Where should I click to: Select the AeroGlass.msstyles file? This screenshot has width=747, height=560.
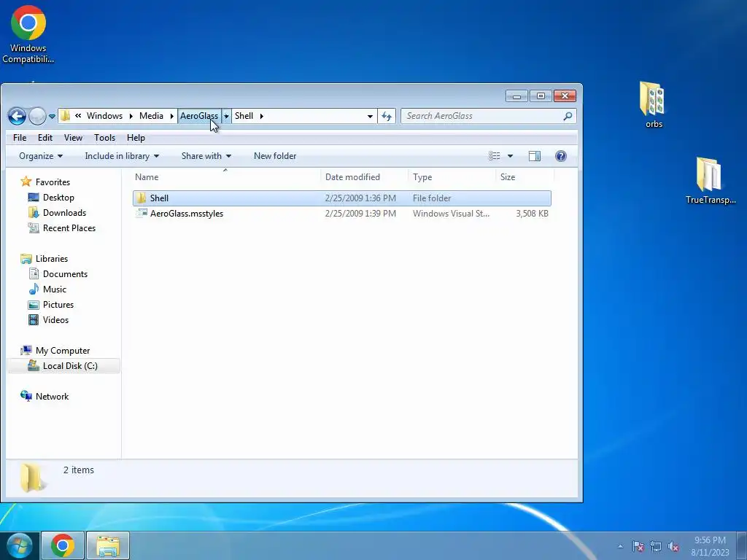(x=187, y=214)
